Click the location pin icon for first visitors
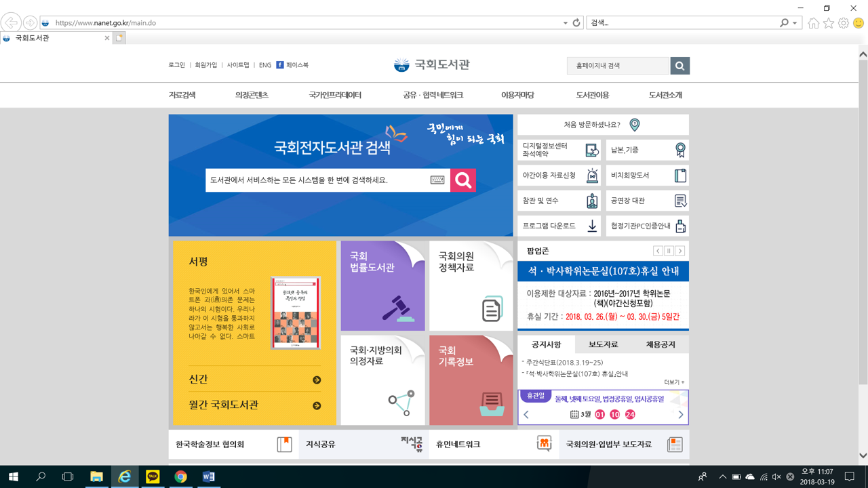Image resolution: width=868 pixels, height=488 pixels. click(635, 125)
